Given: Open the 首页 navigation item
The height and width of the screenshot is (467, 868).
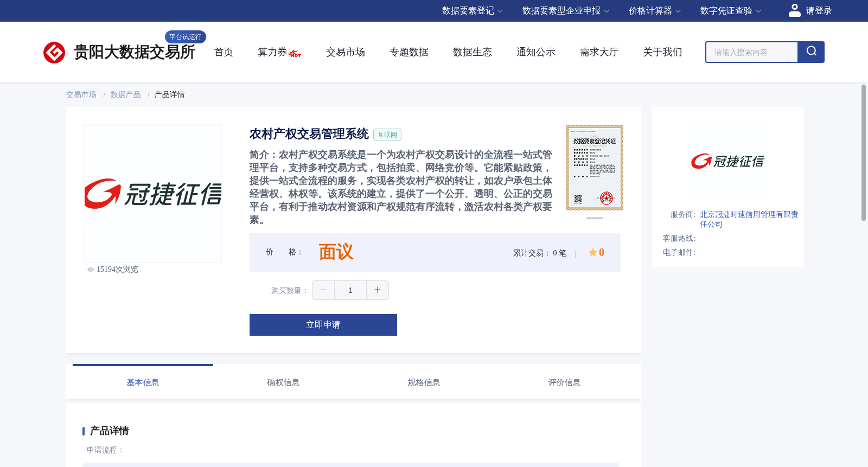Looking at the screenshot, I should pyautogui.click(x=224, y=52).
